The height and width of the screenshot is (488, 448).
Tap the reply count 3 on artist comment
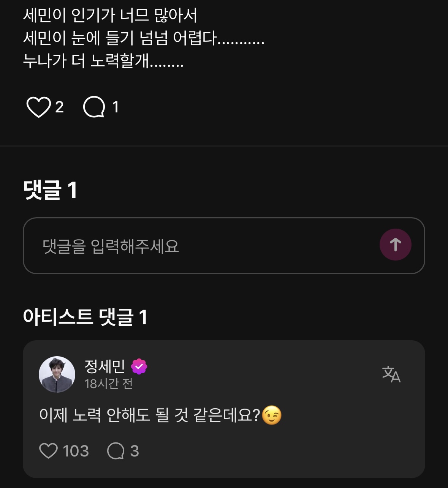coord(135,451)
